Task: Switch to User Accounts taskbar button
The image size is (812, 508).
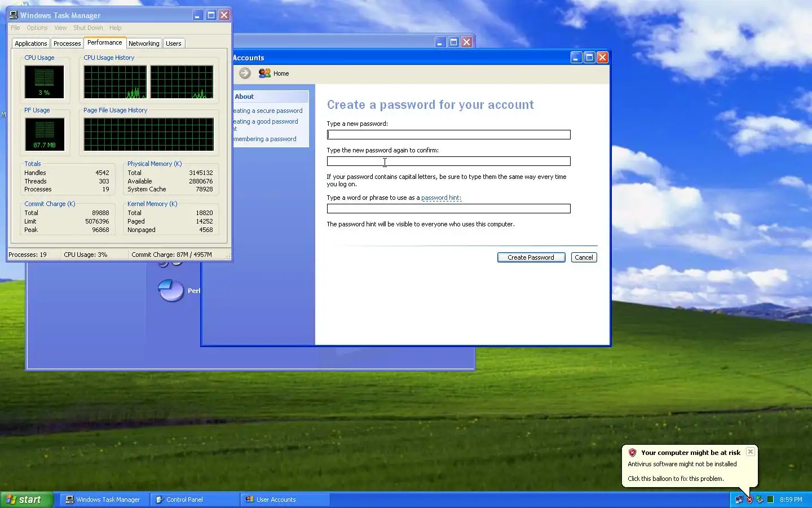Action: pos(285,500)
